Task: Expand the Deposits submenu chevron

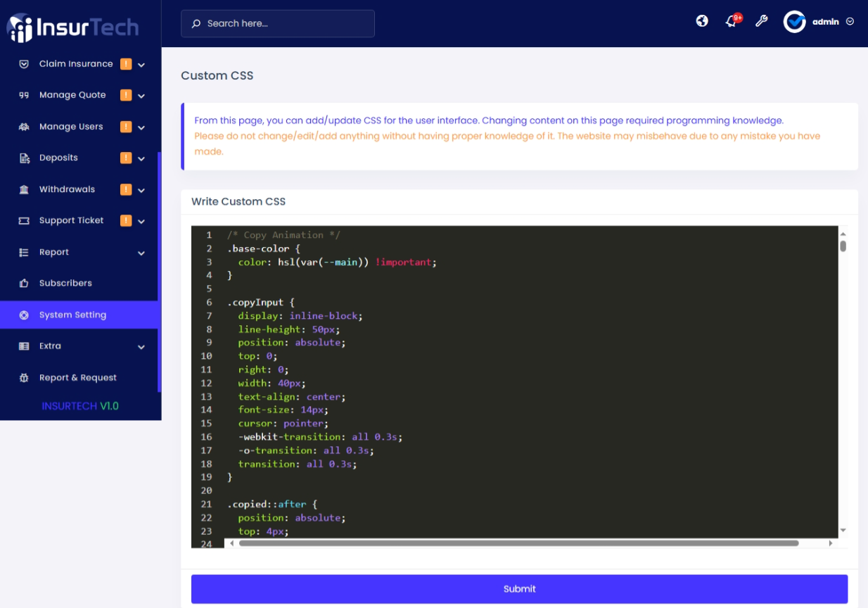Action: point(141,159)
